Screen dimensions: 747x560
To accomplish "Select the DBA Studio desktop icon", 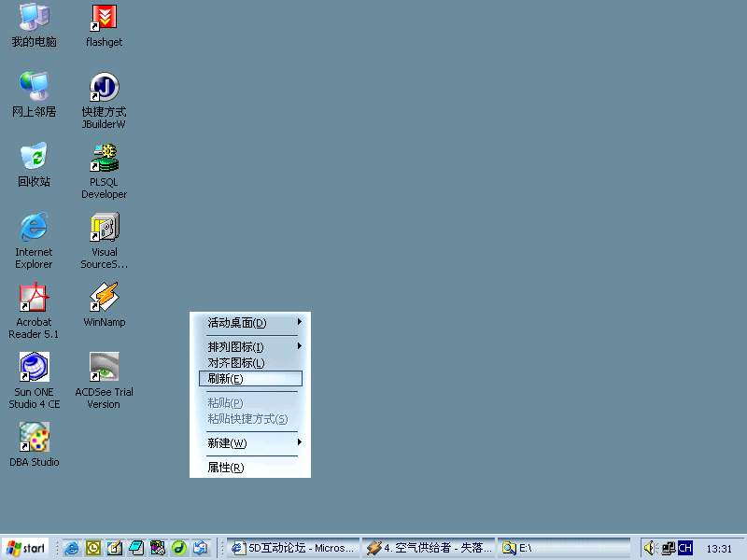I will coord(34,437).
